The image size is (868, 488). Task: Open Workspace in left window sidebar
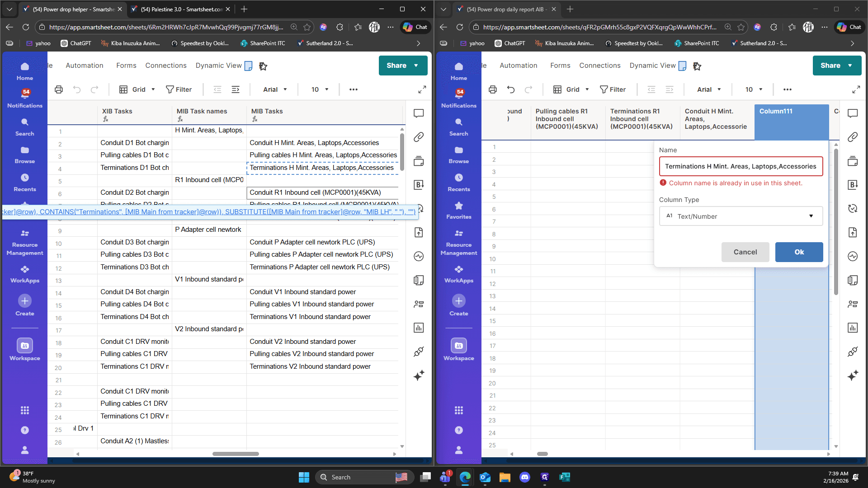25,350
